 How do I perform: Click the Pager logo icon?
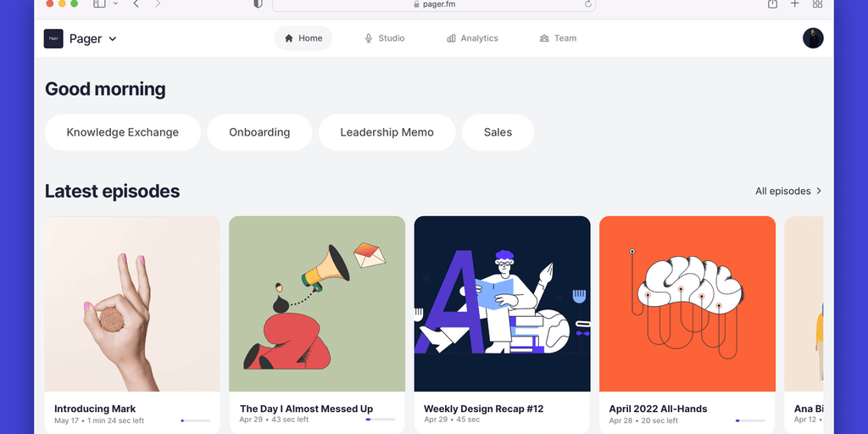click(53, 38)
